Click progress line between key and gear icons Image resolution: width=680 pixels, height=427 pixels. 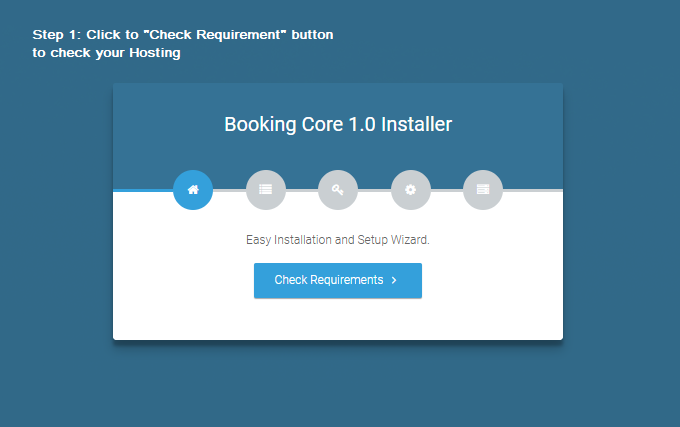(374, 190)
